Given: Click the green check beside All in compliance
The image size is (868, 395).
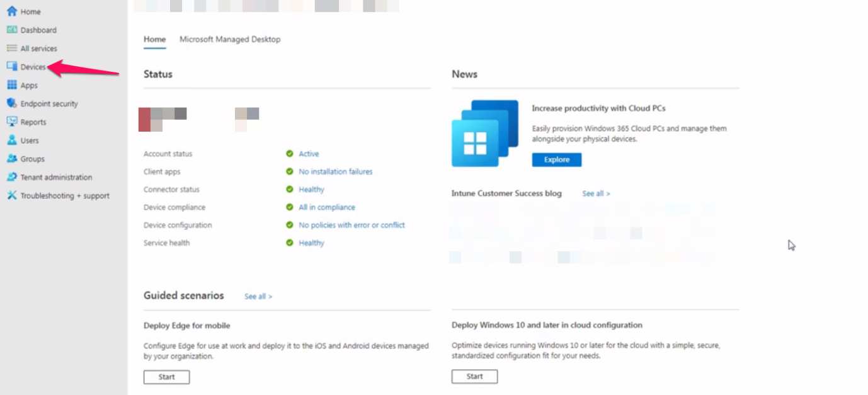Looking at the screenshot, I should click(290, 207).
